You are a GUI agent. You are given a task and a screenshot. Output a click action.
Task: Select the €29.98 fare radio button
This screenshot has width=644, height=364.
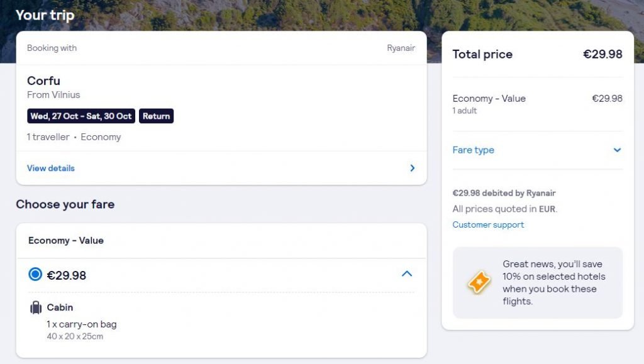[x=35, y=274]
